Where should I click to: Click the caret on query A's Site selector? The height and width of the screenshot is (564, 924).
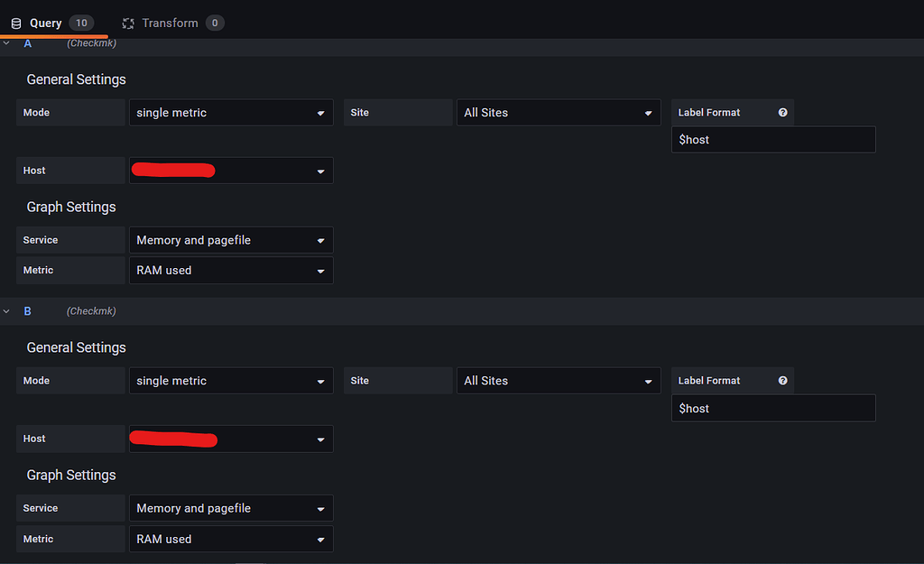pos(648,112)
